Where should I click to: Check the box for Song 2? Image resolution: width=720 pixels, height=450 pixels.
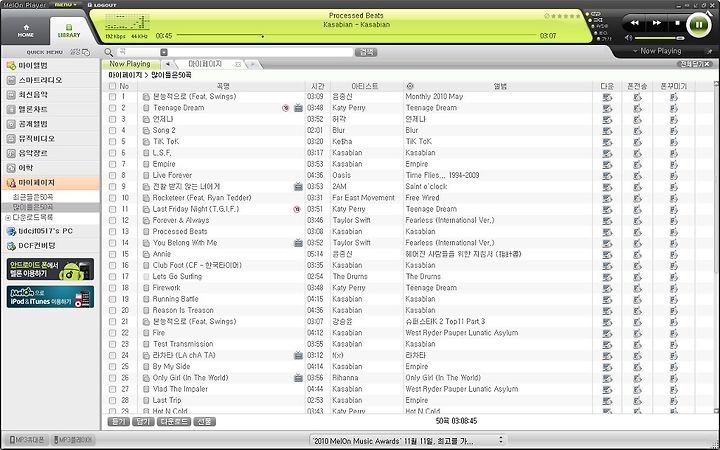point(112,130)
